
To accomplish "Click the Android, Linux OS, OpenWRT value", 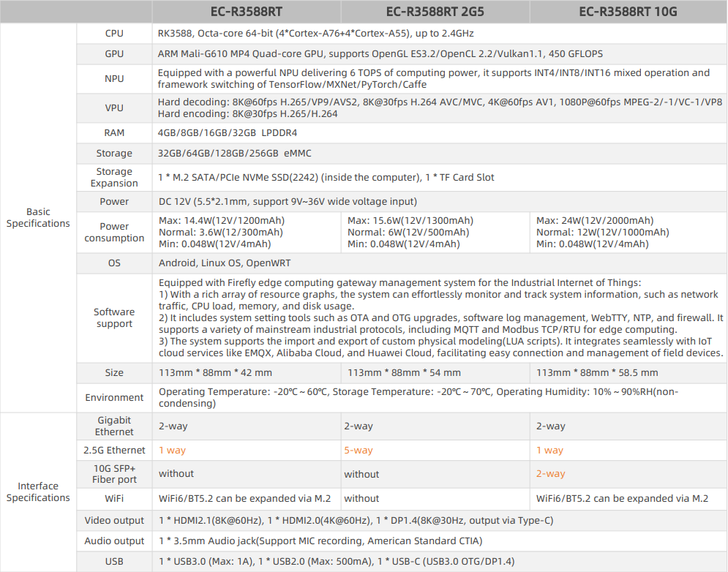I will (x=225, y=263).
